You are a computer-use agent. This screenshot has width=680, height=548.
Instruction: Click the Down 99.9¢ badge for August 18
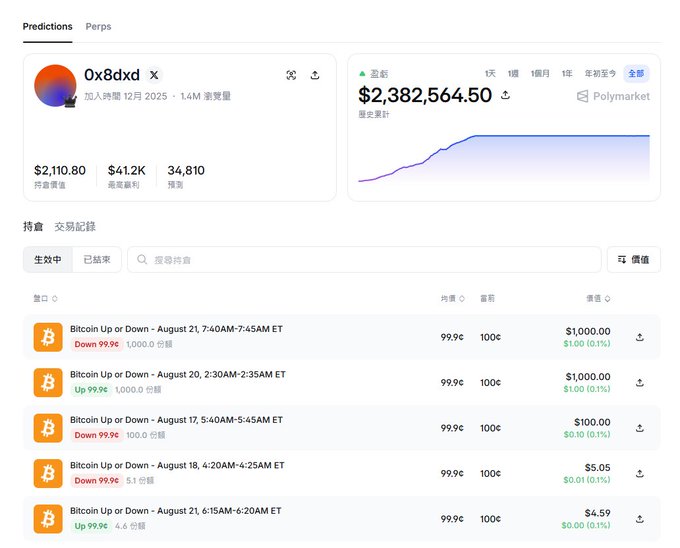(x=97, y=481)
